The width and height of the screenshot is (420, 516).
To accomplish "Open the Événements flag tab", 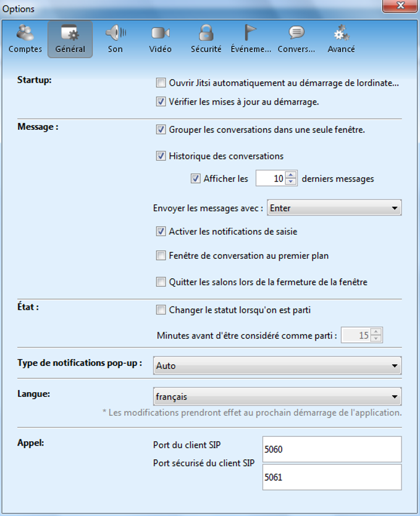I will click(x=251, y=39).
